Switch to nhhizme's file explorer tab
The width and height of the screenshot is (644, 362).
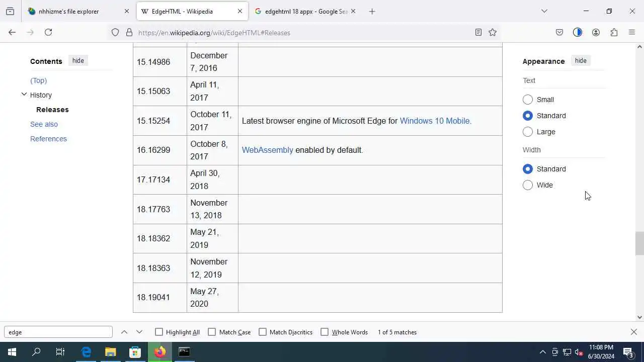click(x=78, y=11)
